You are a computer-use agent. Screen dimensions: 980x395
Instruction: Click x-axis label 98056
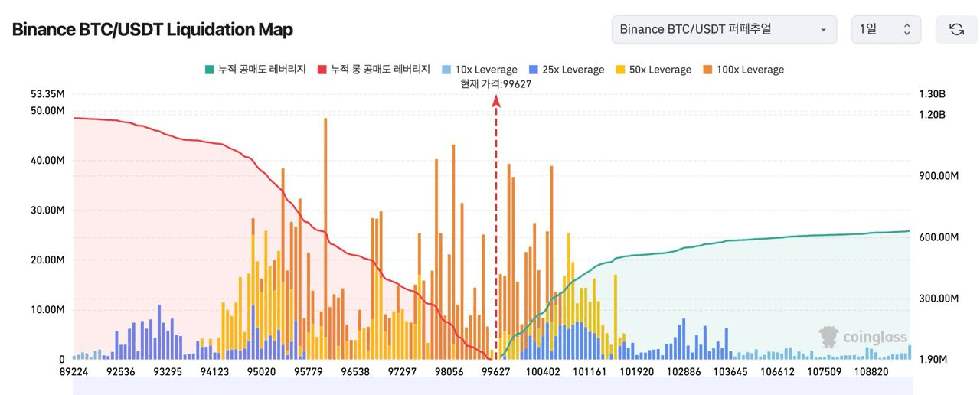click(x=449, y=372)
